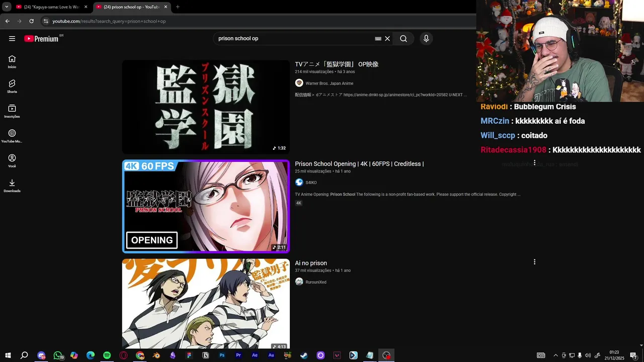Open Discord from the taskbar
The image size is (644, 362).
click(x=41, y=355)
